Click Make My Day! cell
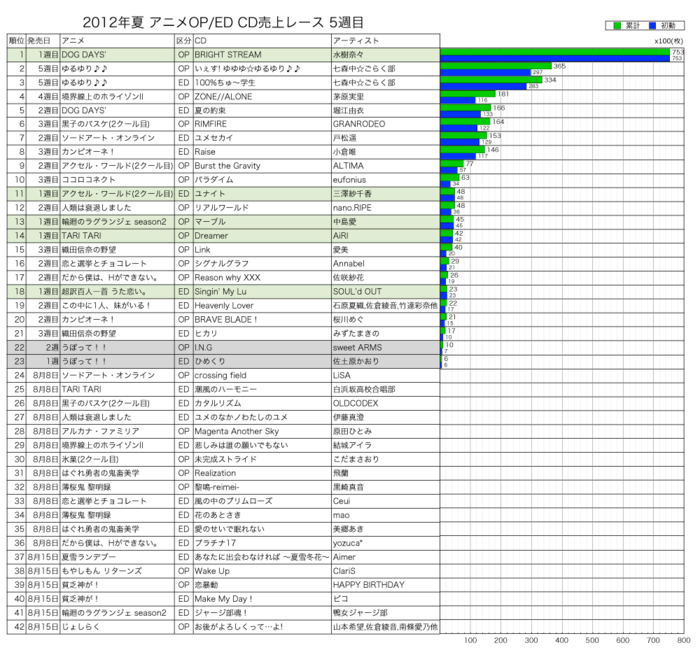Screen dimensions: 700x650 coord(262,599)
